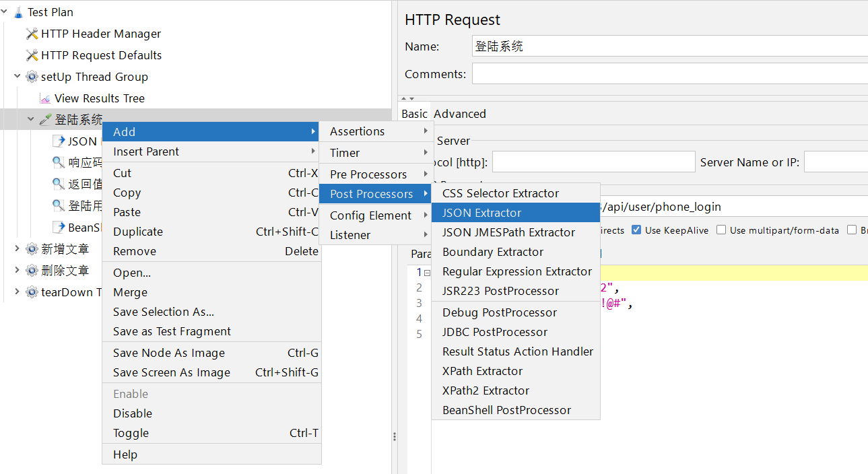
Task: Toggle the Use KeepAlive checkbox
Action: click(636, 230)
